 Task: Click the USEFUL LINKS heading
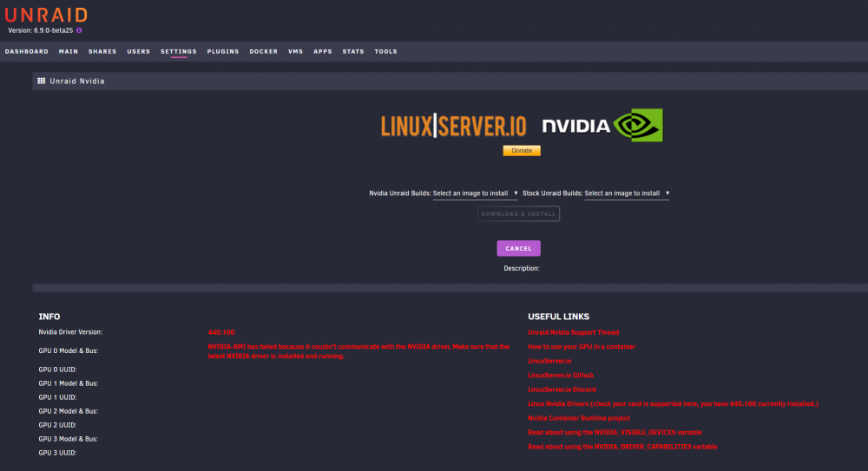(x=558, y=317)
